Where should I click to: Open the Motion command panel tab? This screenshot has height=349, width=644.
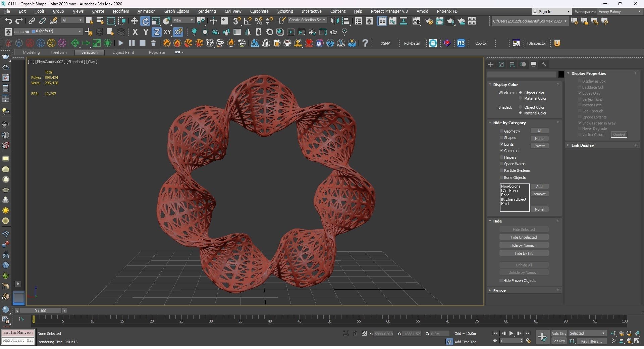pyautogui.click(x=523, y=64)
